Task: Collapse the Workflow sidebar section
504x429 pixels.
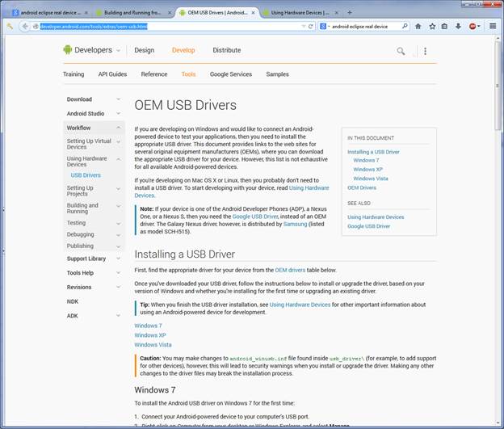Action: [x=118, y=128]
